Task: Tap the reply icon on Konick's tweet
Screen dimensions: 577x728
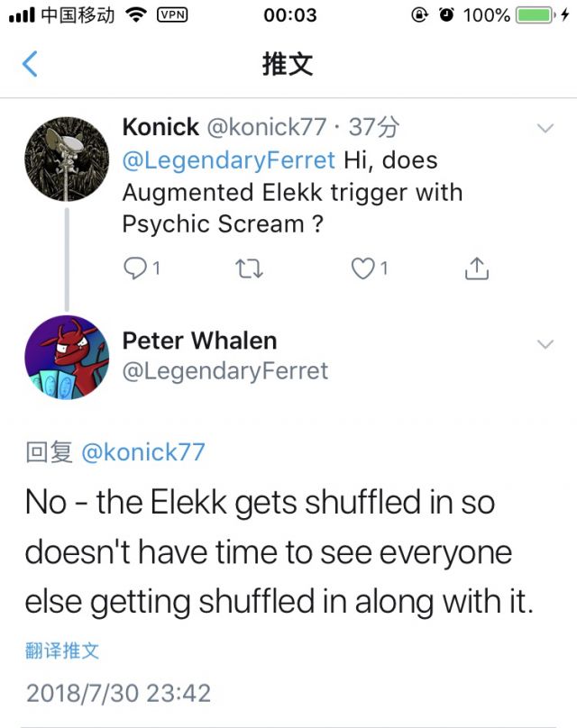Action: (x=133, y=268)
